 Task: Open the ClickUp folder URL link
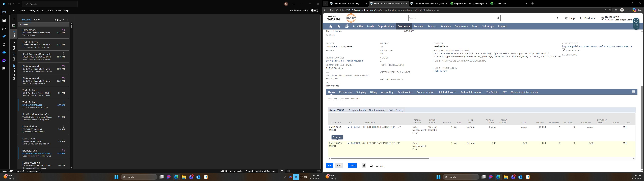click(597, 46)
